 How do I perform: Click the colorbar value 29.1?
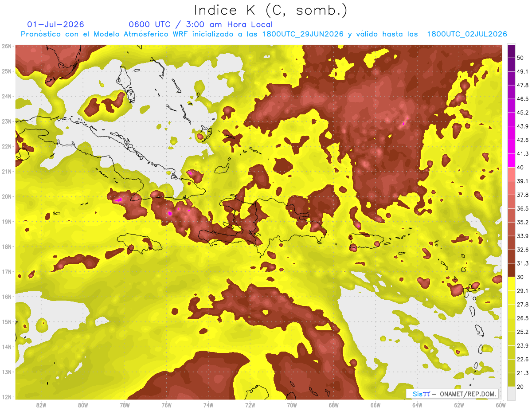pos(523,291)
